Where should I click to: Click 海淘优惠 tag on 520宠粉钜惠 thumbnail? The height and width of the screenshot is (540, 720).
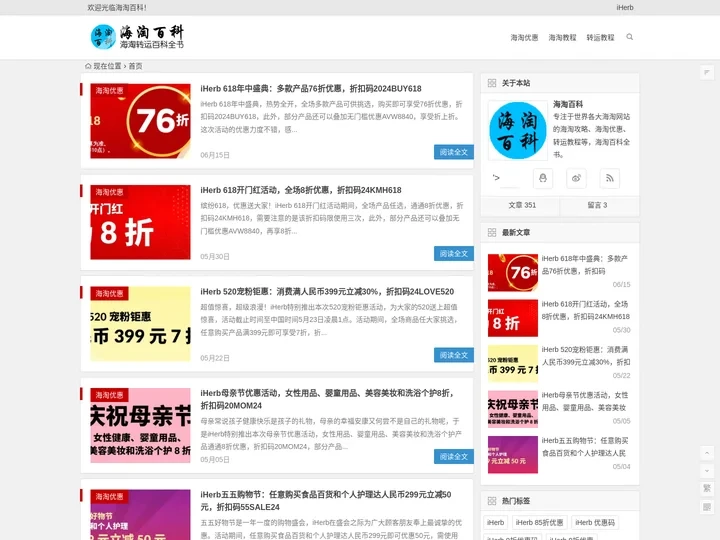pyautogui.click(x=109, y=293)
